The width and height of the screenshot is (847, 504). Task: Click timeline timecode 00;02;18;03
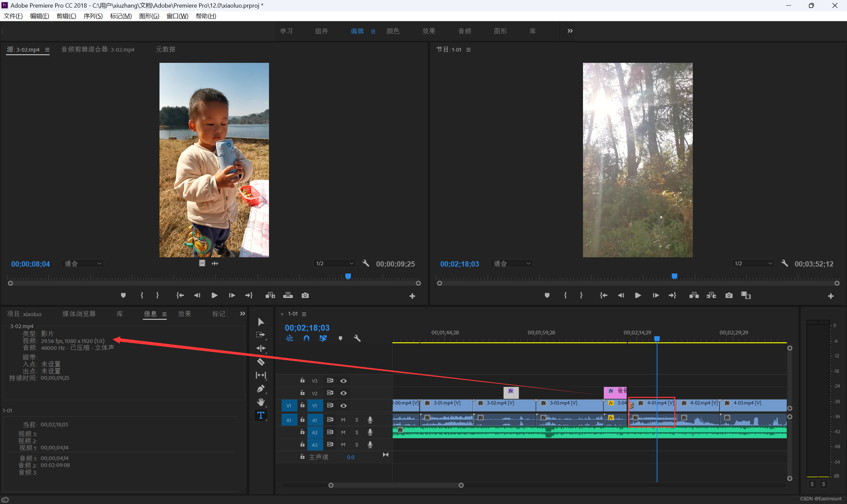click(x=307, y=328)
